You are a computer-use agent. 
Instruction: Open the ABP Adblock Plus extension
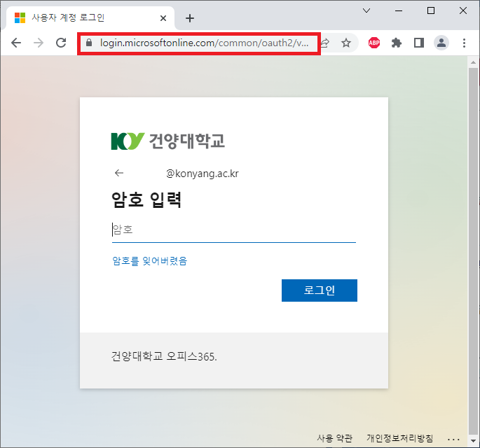375,43
